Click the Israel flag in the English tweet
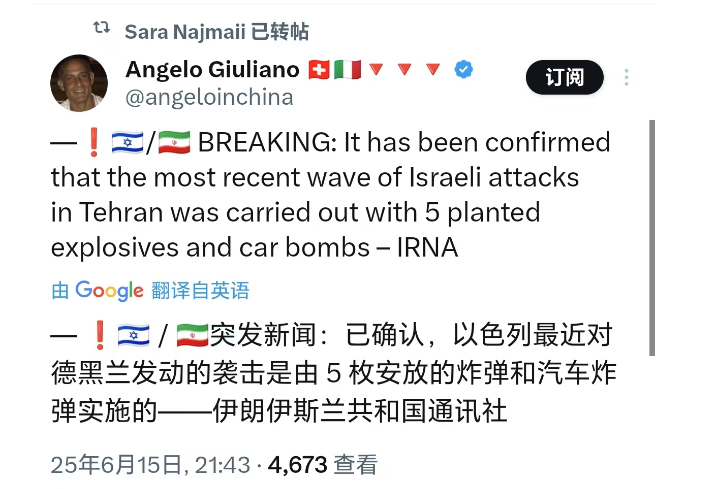Screen dimensions: 712x489 coord(127,144)
